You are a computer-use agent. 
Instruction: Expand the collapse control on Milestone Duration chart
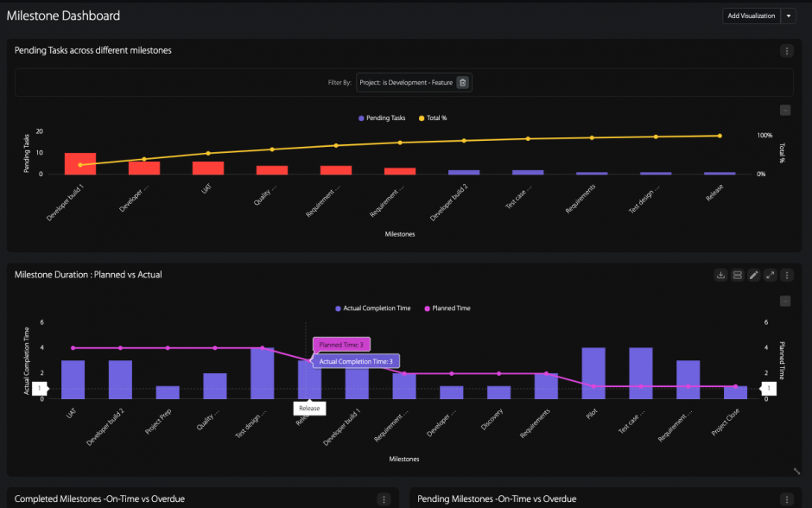pyautogui.click(x=785, y=301)
